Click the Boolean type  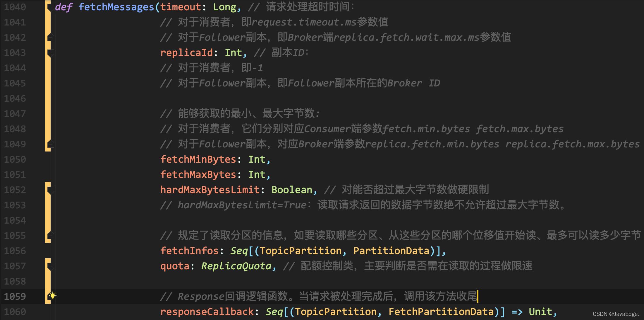pos(292,190)
